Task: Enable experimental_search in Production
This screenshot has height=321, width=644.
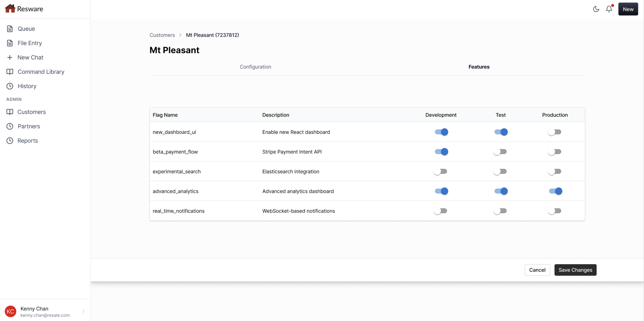Action: 555,172
